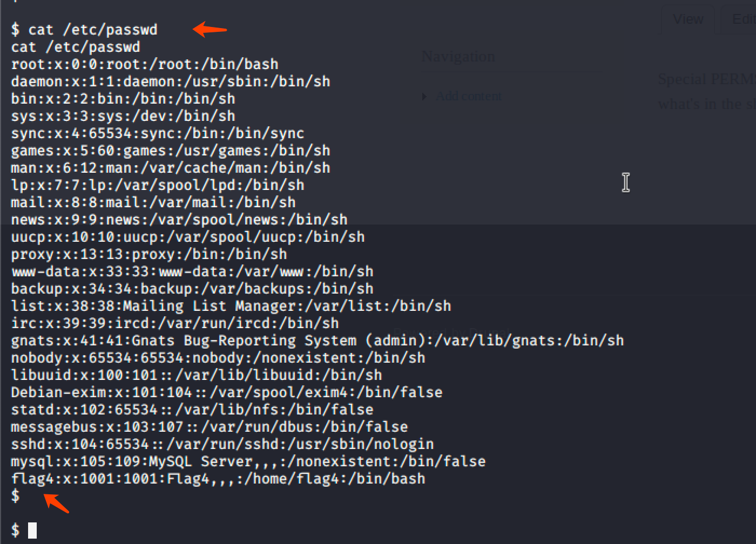Click the terminal cursor block at the last prompt

click(x=32, y=531)
